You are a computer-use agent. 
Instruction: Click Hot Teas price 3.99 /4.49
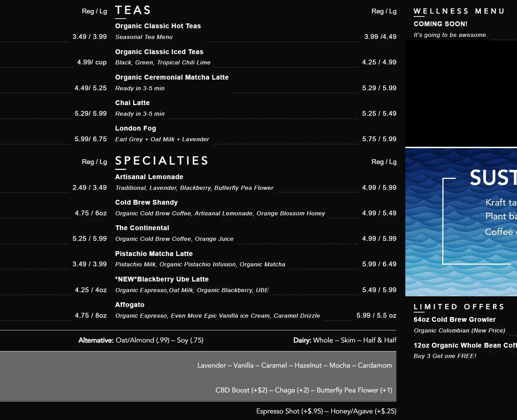click(x=381, y=37)
